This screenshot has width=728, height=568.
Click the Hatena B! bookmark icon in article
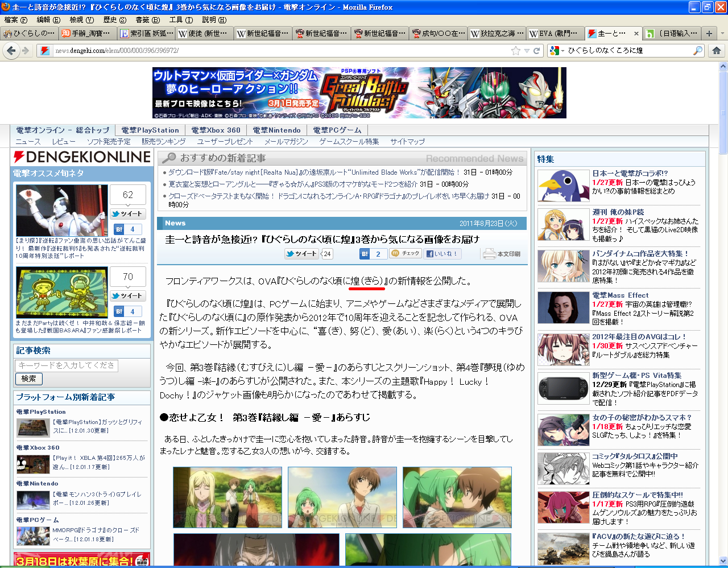click(365, 254)
